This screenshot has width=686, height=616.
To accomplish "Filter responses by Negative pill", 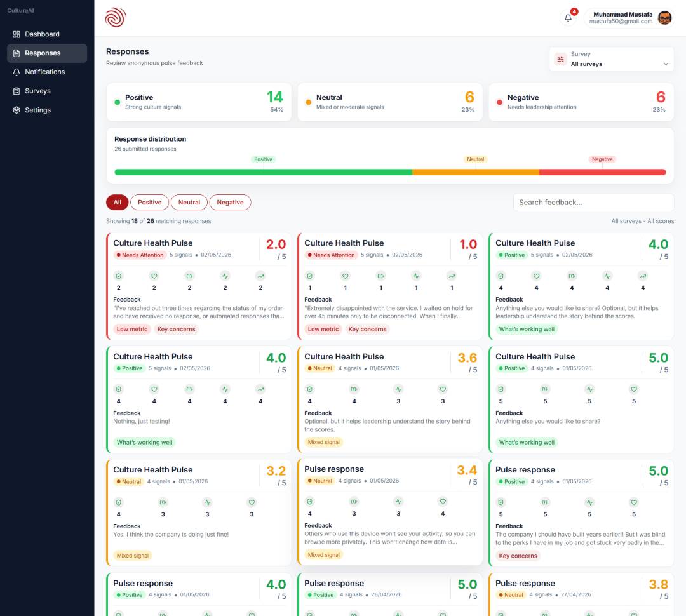I will tap(230, 202).
